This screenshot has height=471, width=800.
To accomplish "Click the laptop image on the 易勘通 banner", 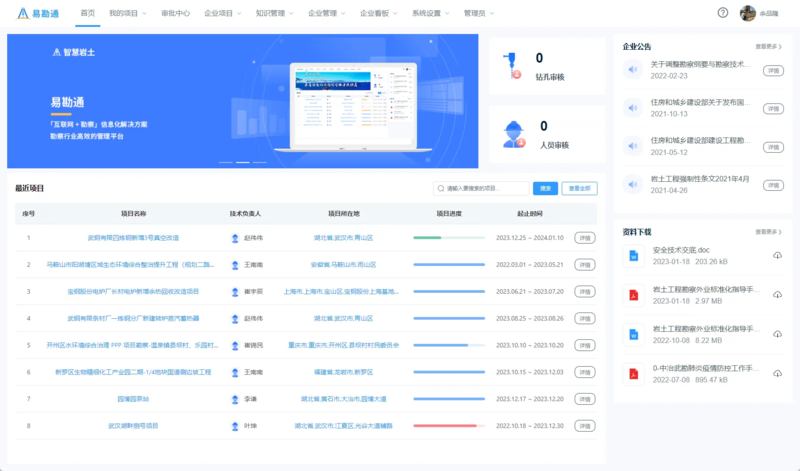I will 353,107.
